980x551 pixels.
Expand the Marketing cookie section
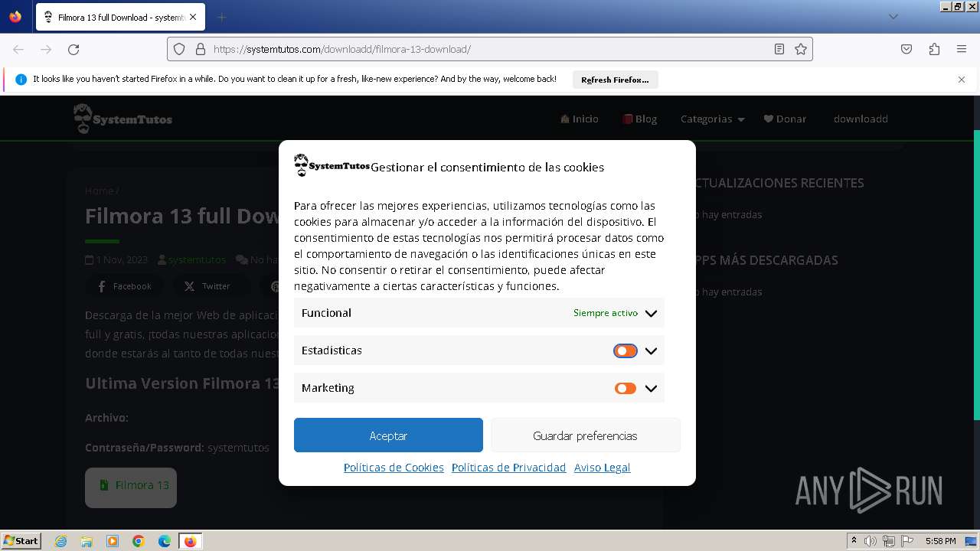pos(651,388)
